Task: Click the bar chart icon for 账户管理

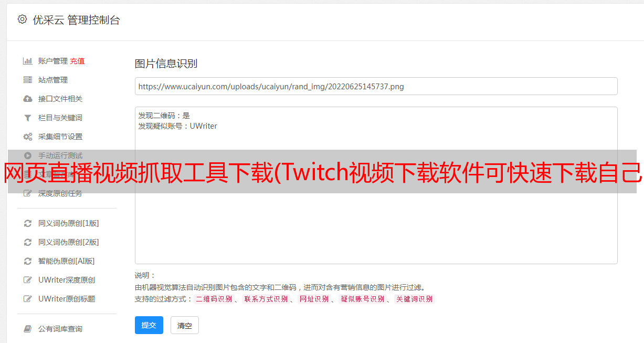Action: (x=28, y=61)
